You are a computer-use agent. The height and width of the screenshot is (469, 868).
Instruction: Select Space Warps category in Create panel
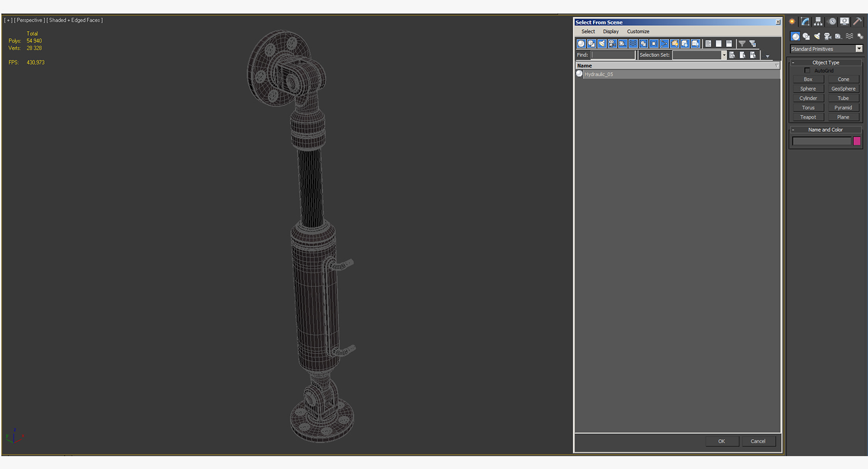849,36
